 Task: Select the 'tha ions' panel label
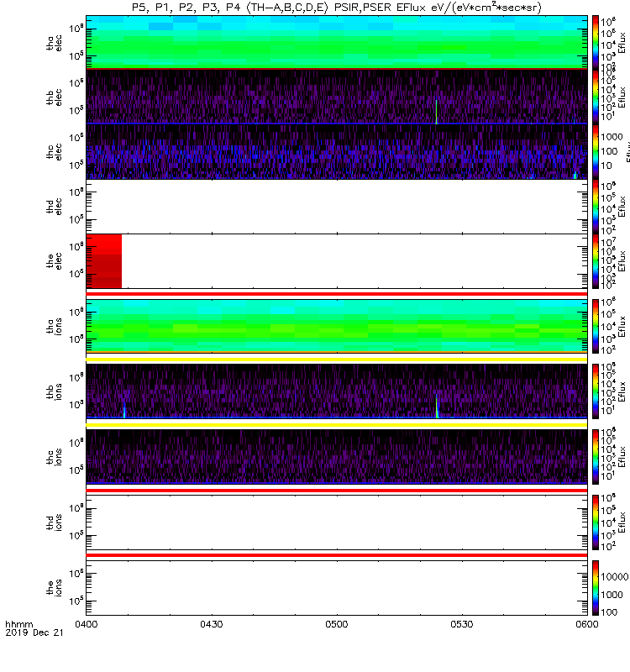(x=54, y=326)
